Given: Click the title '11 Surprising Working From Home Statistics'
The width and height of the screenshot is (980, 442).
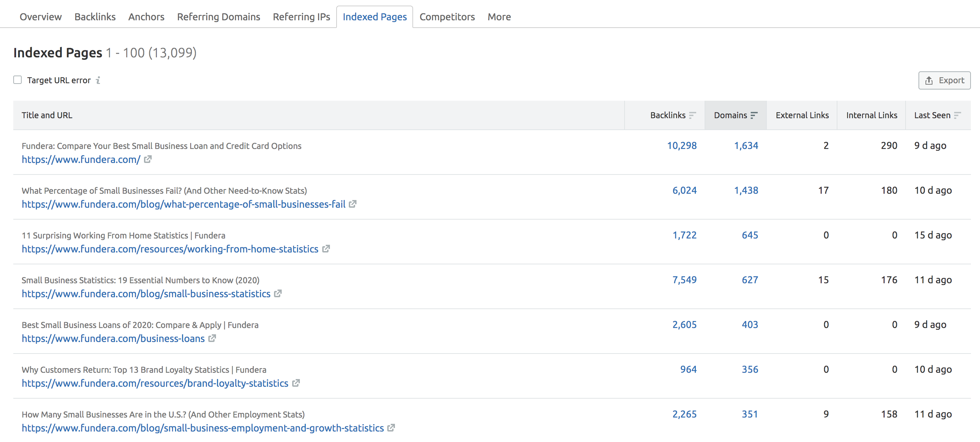Looking at the screenshot, I should pyautogui.click(x=123, y=235).
